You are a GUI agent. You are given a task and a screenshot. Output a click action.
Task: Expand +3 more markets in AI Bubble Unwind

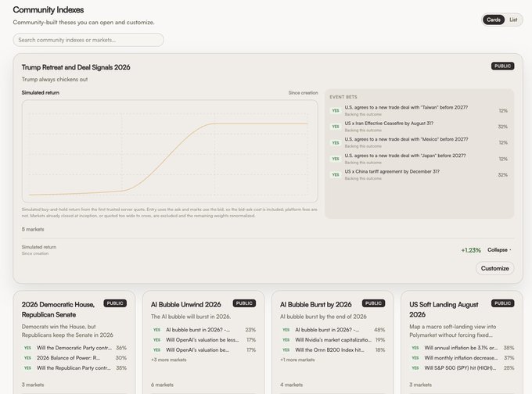pos(169,360)
